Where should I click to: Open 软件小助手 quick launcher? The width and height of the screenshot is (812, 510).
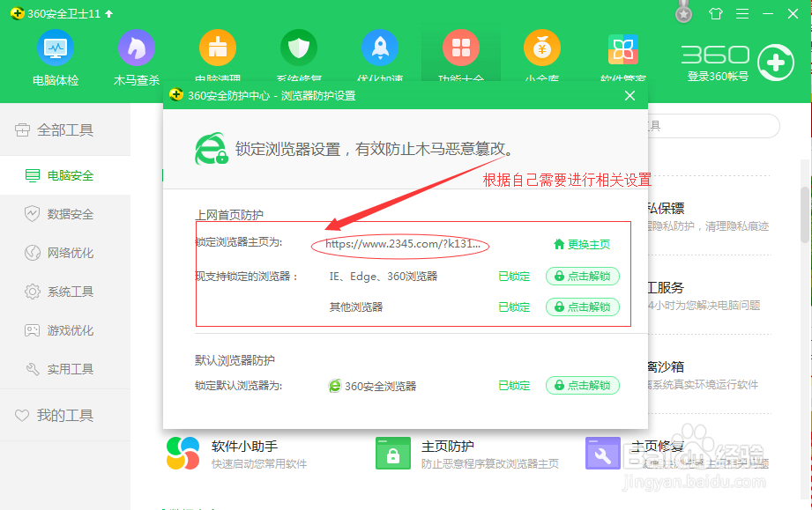(x=183, y=454)
